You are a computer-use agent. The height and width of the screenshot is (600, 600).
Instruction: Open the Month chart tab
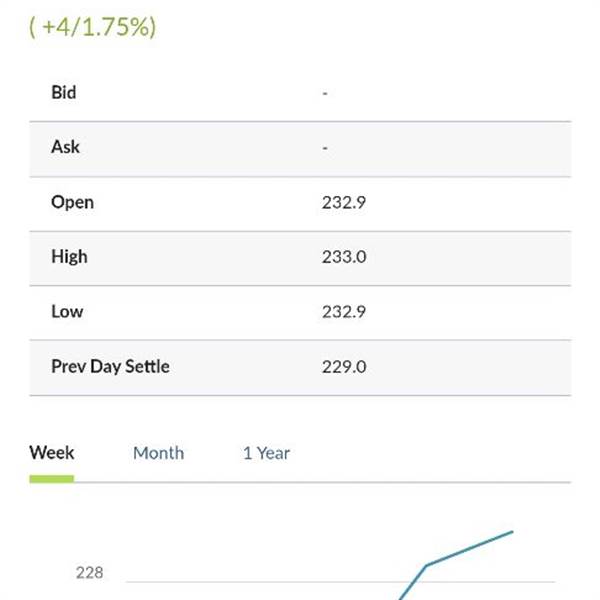[158, 453]
